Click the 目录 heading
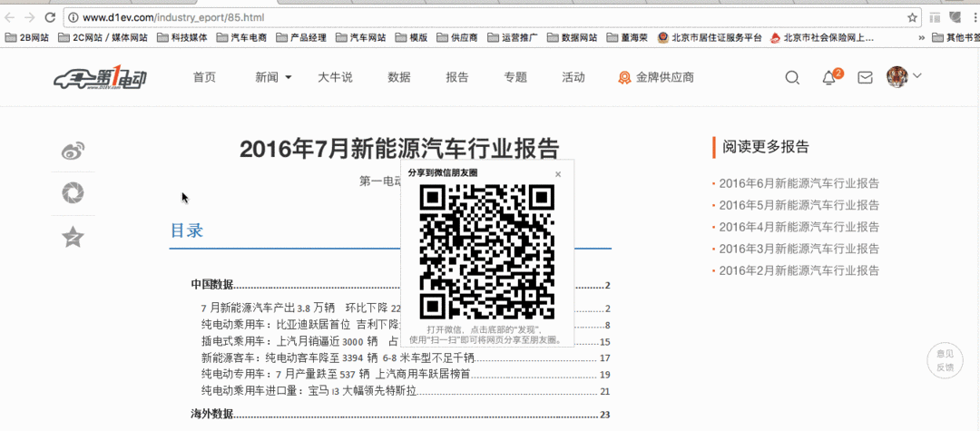Screen dimensions: 980x431 (x=187, y=230)
